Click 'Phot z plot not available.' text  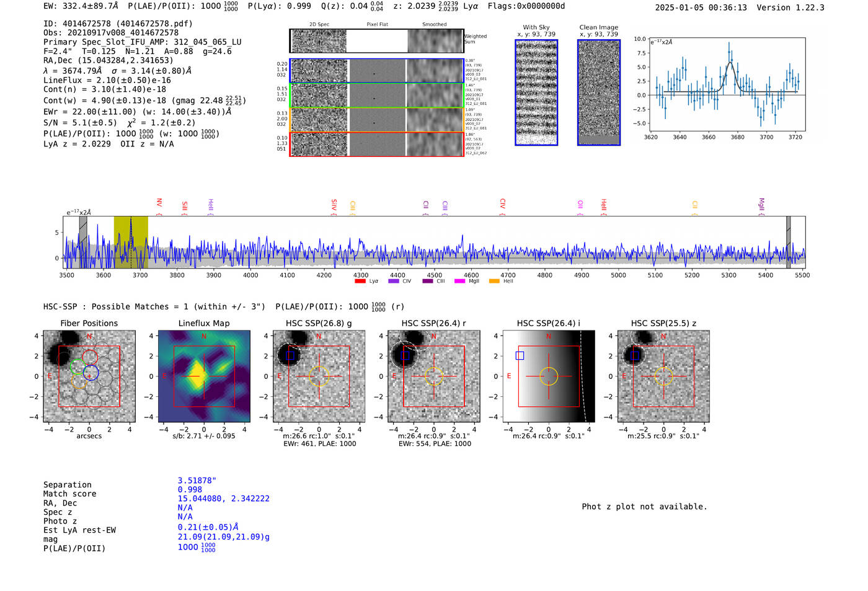(x=644, y=507)
